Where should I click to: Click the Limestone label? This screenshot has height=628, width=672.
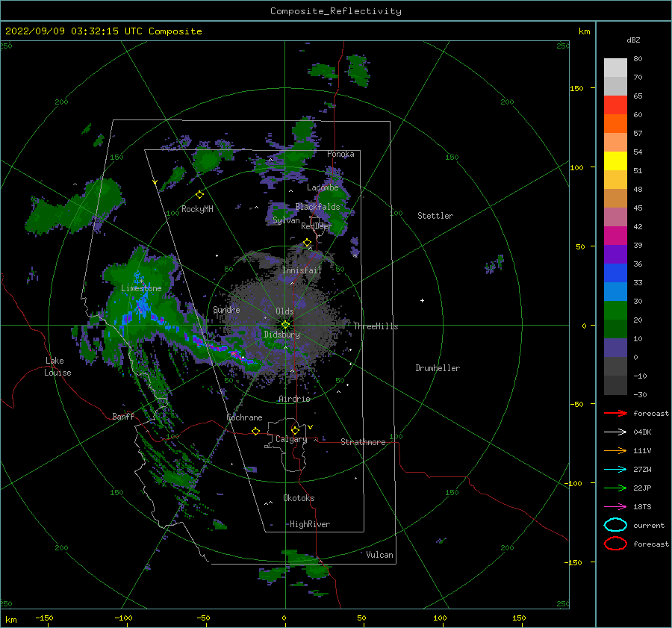pyautogui.click(x=141, y=288)
